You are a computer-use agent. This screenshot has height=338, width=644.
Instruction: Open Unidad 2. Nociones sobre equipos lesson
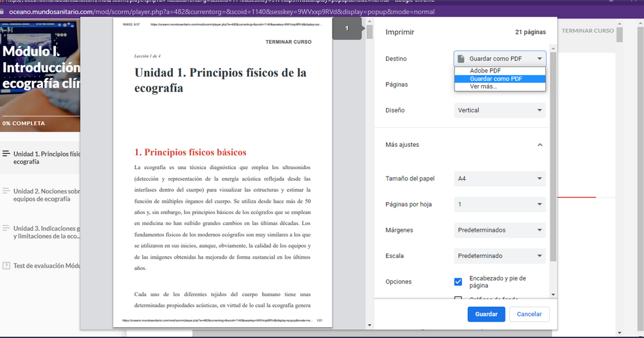point(41,195)
